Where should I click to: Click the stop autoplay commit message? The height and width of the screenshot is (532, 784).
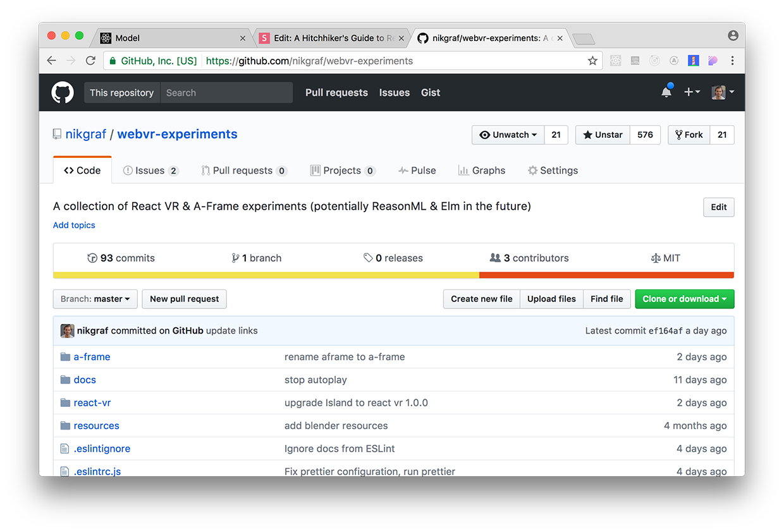(315, 380)
